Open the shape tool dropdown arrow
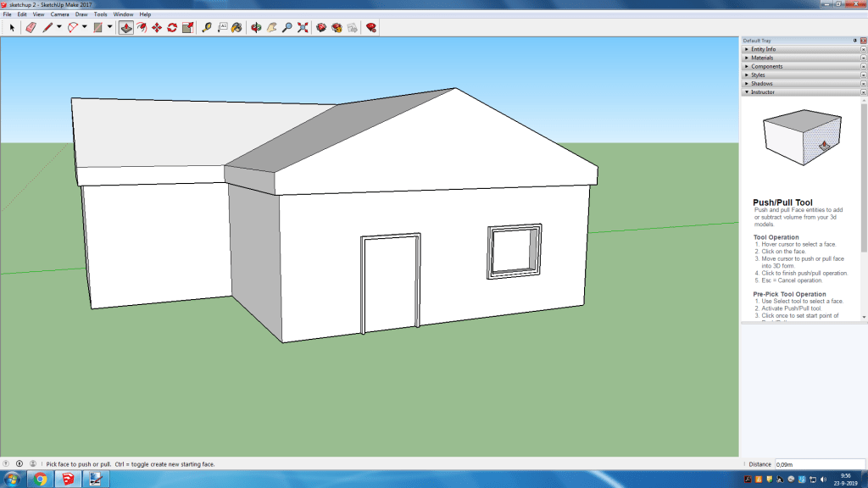The image size is (868, 488). (109, 27)
